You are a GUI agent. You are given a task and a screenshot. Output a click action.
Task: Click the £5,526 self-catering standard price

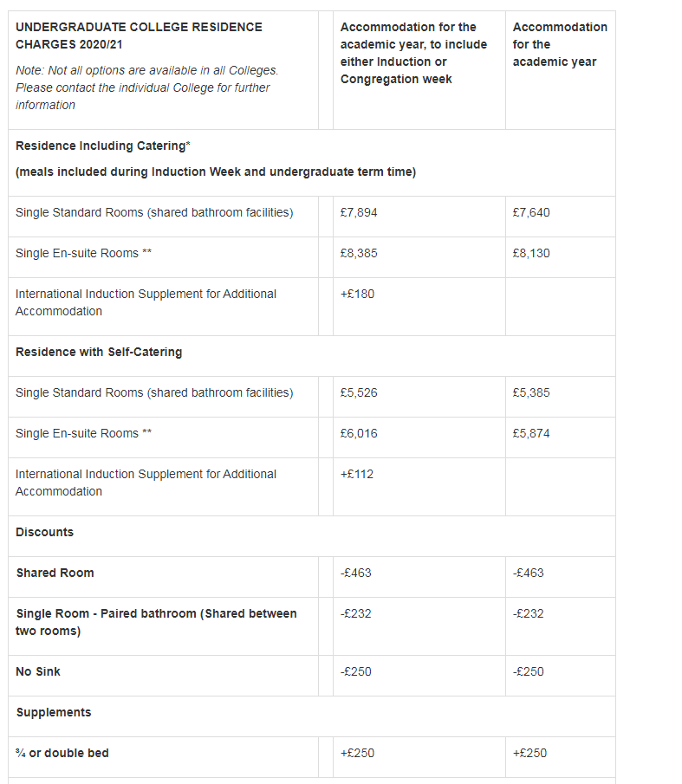[359, 393]
